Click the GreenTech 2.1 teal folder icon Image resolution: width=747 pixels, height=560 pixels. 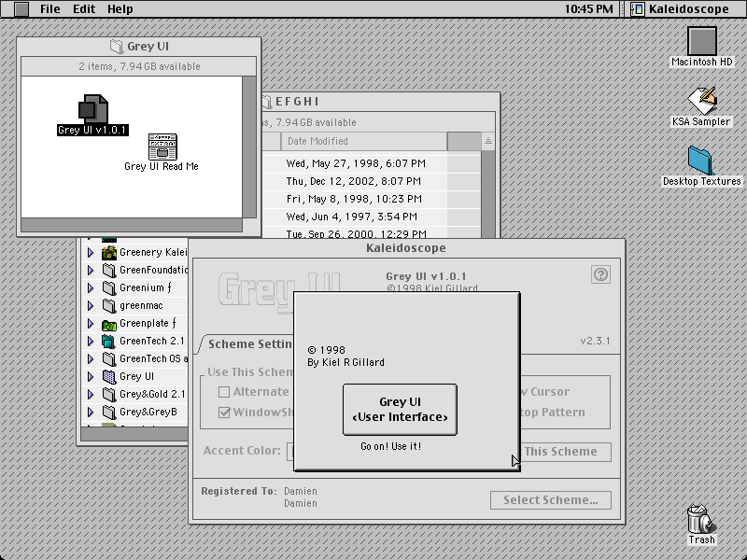tap(108, 342)
